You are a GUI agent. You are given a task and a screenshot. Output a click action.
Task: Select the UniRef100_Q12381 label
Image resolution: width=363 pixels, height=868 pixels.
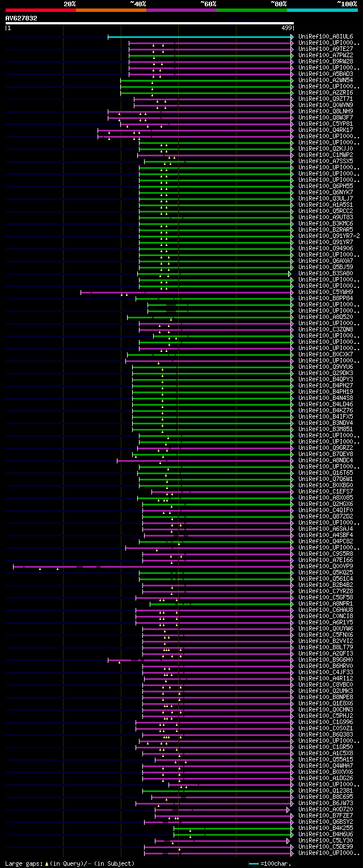click(326, 791)
